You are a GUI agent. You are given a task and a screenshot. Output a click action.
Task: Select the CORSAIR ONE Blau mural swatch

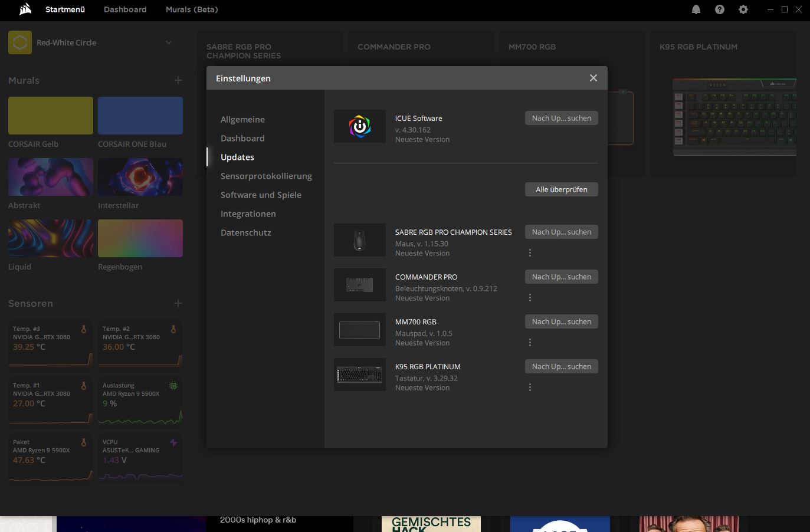click(140, 116)
